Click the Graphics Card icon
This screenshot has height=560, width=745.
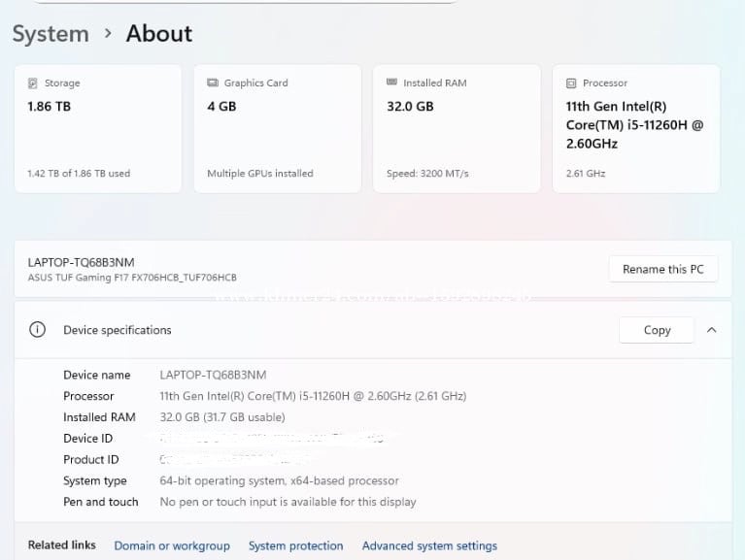coord(213,83)
